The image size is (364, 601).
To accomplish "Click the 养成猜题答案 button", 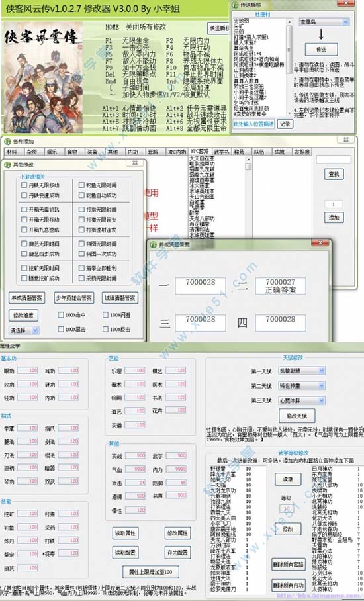I will pos(27,298).
